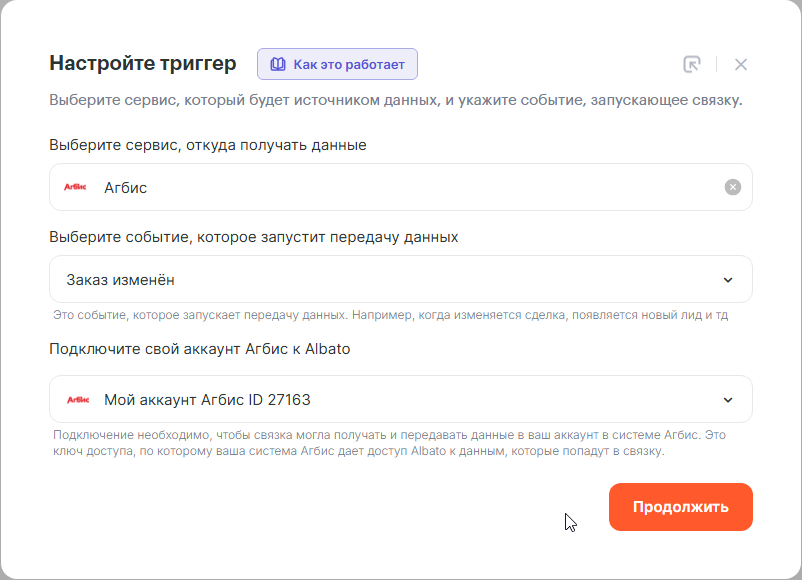The width and height of the screenshot is (802, 580).
Task: Click the book icon beside "Как это работает"
Action: pyautogui.click(x=278, y=64)
